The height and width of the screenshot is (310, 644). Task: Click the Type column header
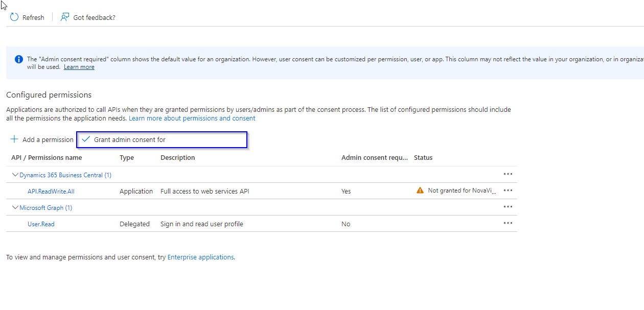(127, 158)
